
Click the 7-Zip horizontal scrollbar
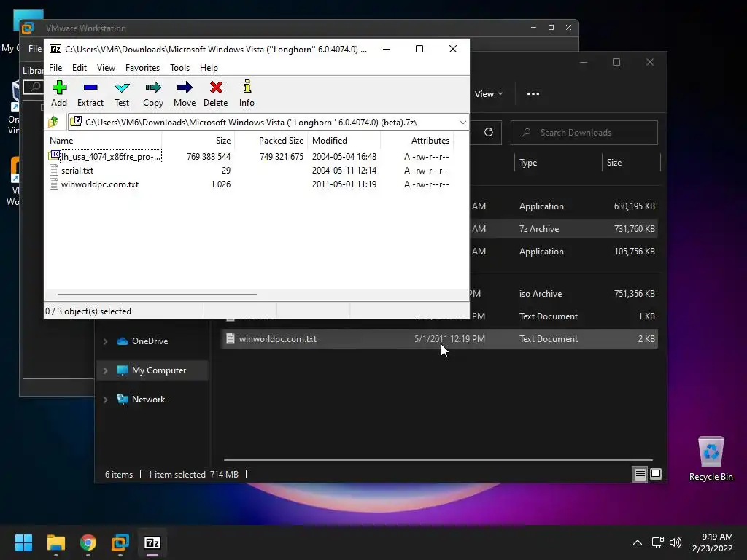point(157,295)
